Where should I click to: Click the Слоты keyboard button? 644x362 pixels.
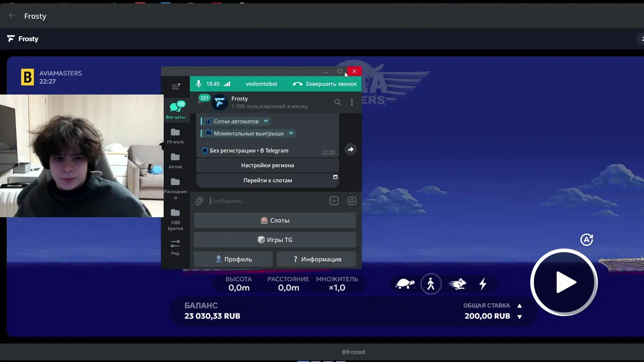[x=275, y=220]
